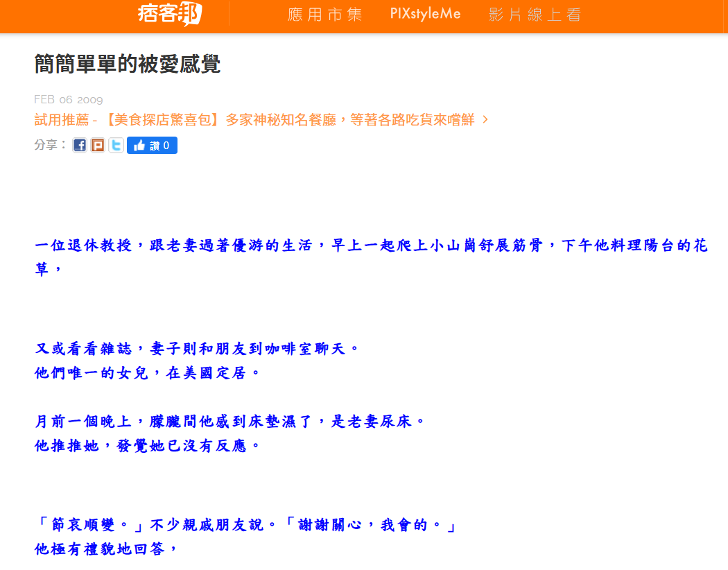This screenshot has height=570, width=728.
Task: Click the arrow after the 試用推薦 promo
Action: (485, 119)
